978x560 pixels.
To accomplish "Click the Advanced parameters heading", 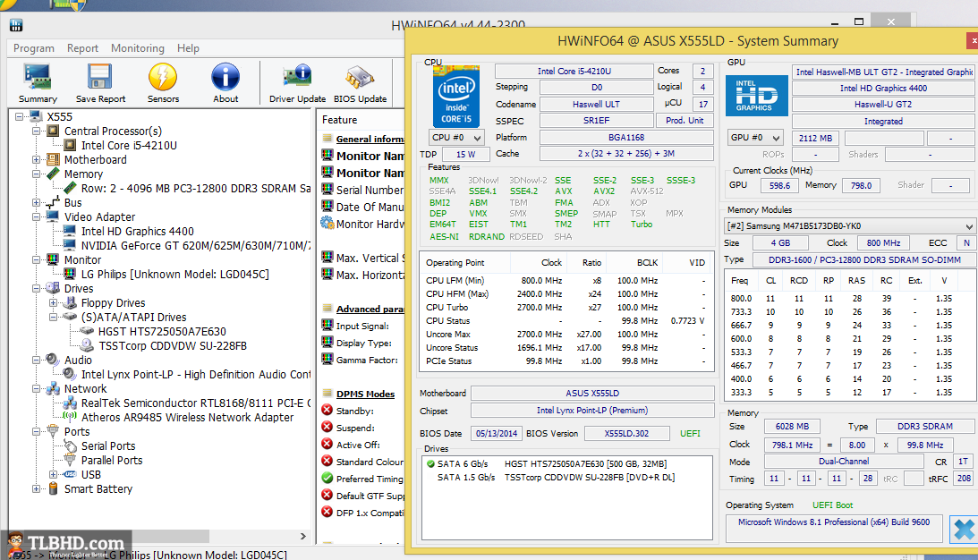I will point(370,309).
